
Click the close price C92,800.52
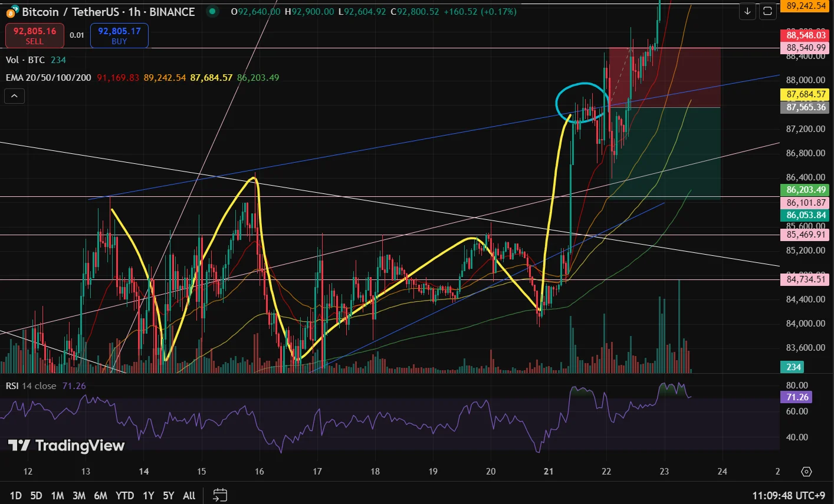[x=415, y=12]
